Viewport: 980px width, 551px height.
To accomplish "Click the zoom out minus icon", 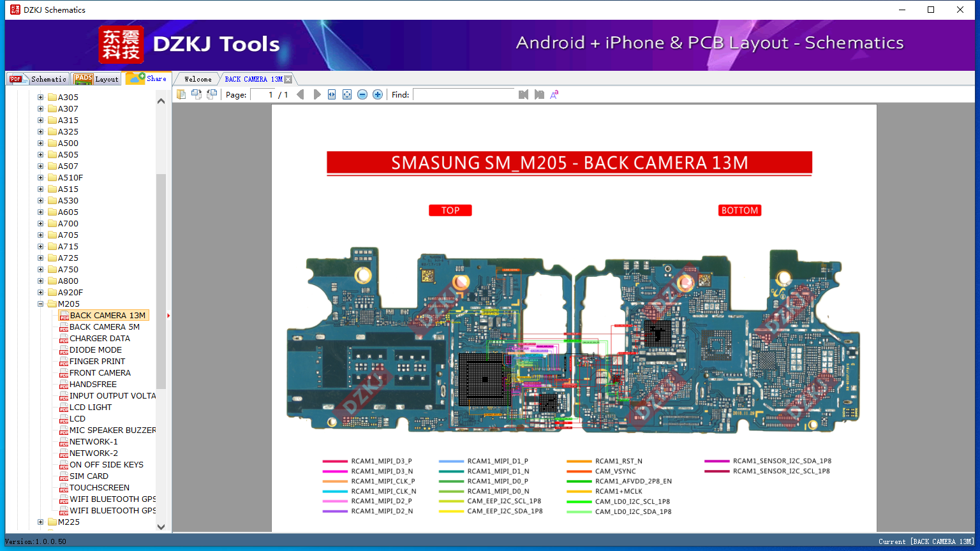I will tap(362, 94).
